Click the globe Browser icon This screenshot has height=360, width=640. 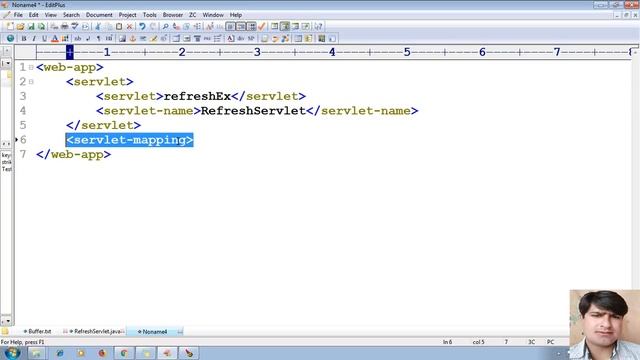[10, 38]
